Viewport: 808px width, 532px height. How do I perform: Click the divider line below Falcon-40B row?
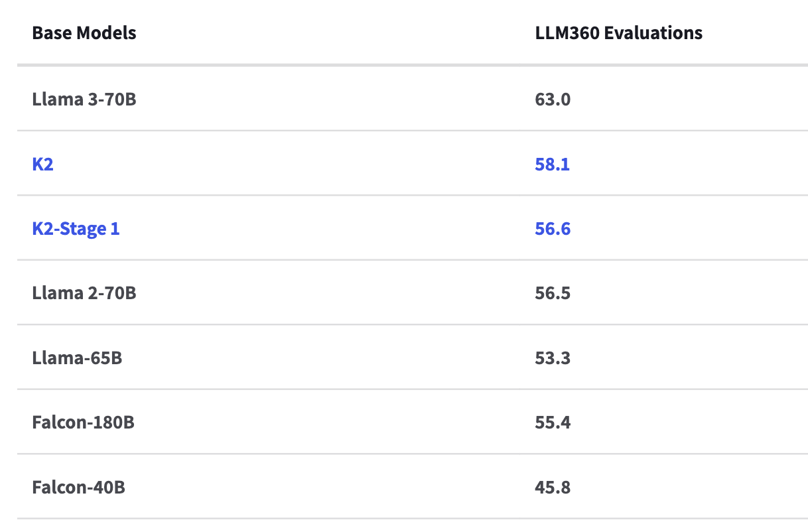[411, 518]
